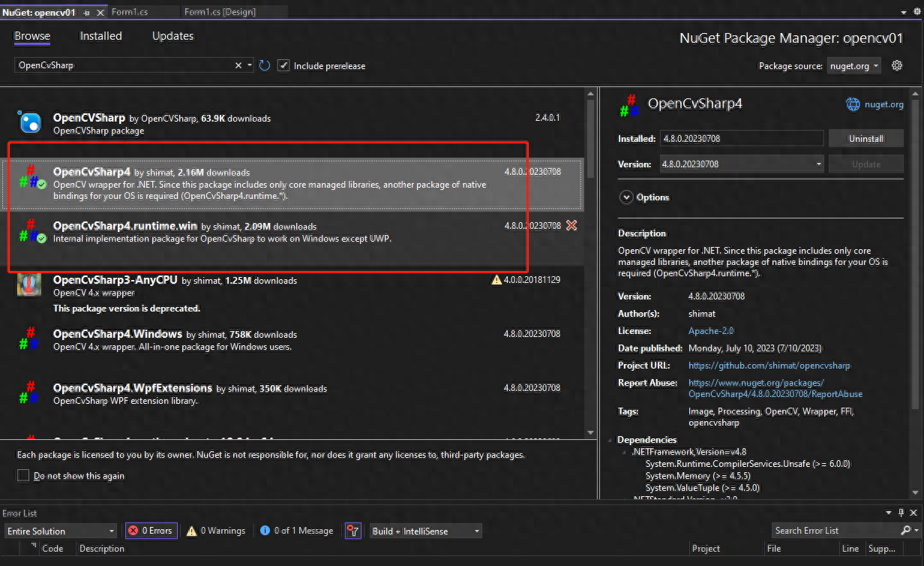Toggle the Error List filter funnel icon
The width and height of the screenshot is (924, 566).
[x=352, y=531]
